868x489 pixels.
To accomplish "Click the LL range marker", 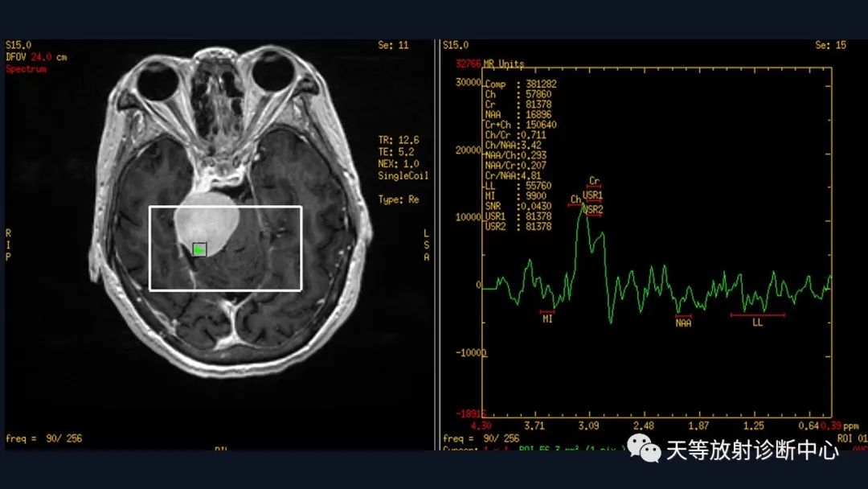I will pos(757,319).
